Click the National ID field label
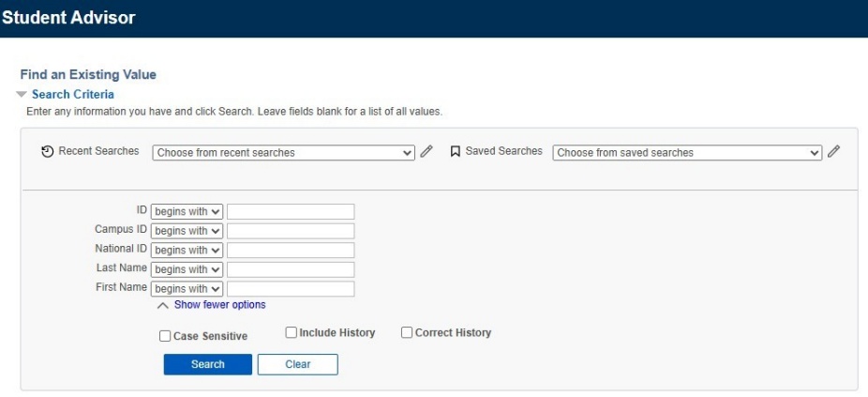Screen dimensions: 868x397 click(x=121, y=249)
